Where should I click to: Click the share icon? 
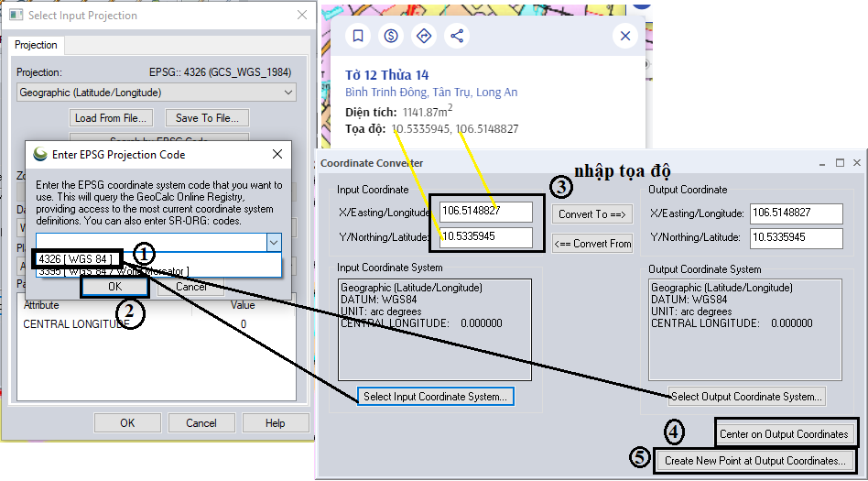(457, 36)
